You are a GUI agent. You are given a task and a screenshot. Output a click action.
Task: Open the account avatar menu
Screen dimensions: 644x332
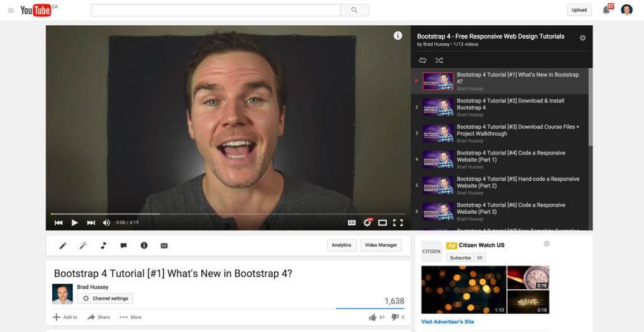click(x=627, y=10)
